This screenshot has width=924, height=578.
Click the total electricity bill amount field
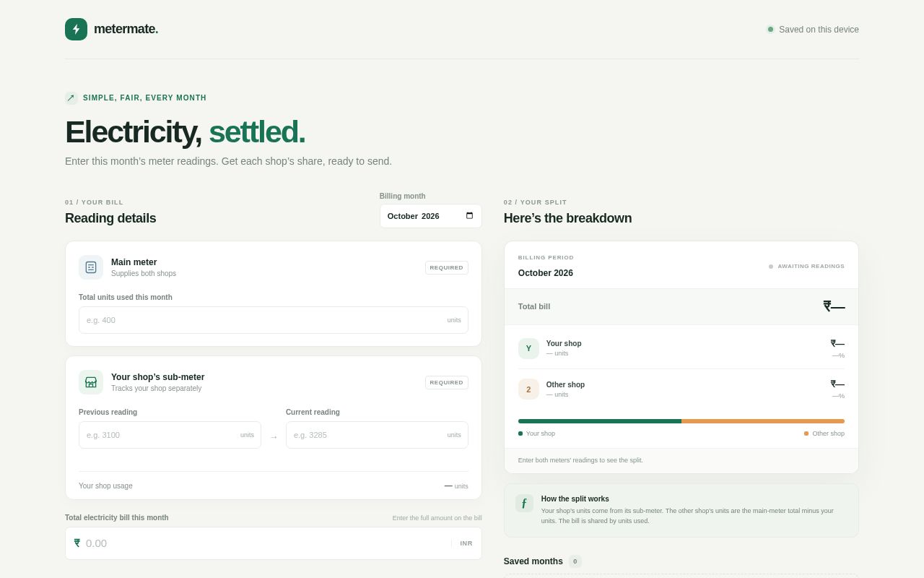coord(274,543)
